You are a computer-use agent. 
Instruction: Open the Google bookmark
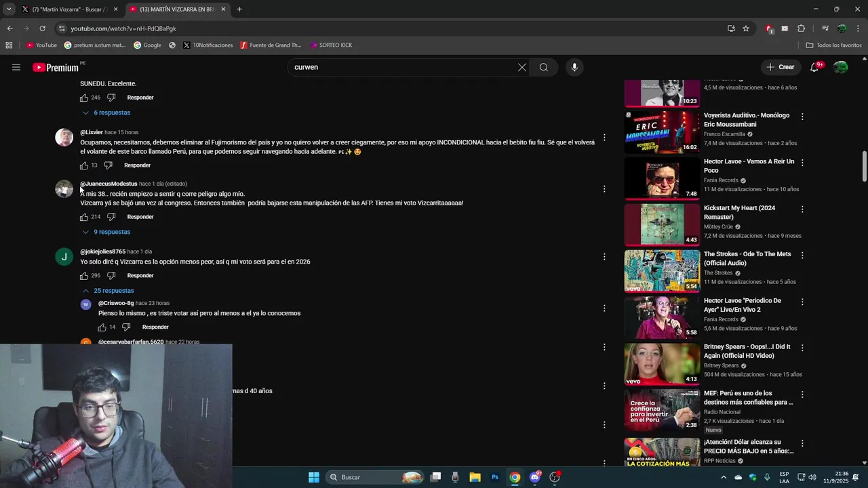pyautogui.click(x=147, y=45)
